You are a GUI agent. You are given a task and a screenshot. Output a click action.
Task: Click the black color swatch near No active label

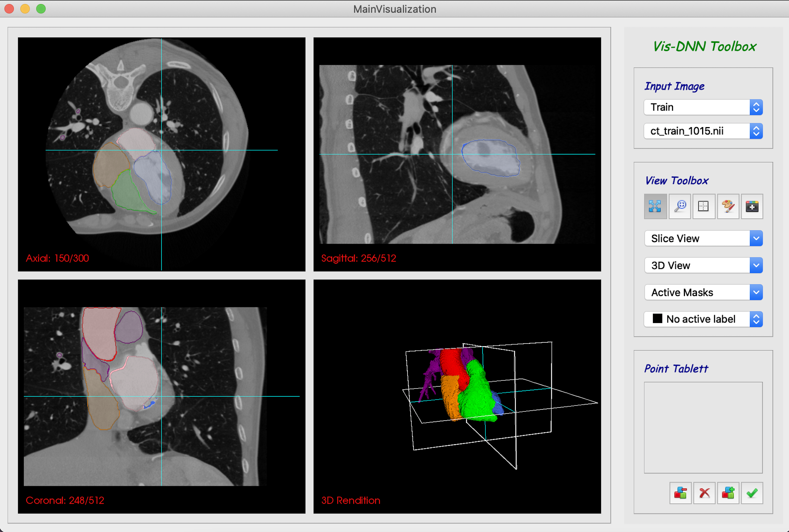point(657,319)
